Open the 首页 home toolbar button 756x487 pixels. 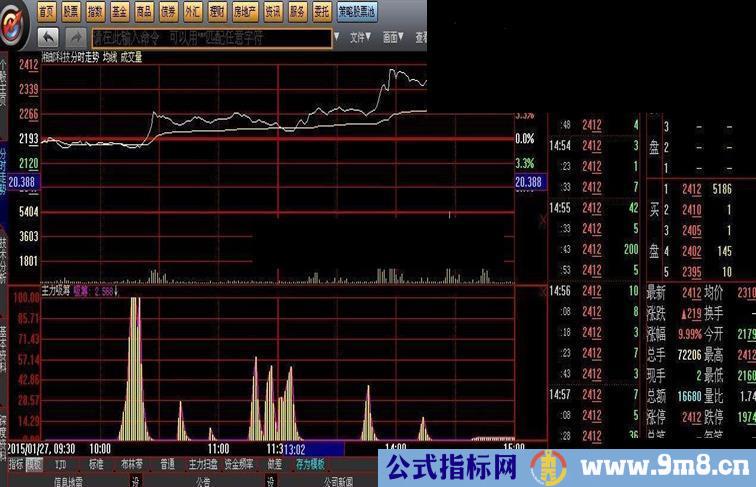[x=47, y=12]
